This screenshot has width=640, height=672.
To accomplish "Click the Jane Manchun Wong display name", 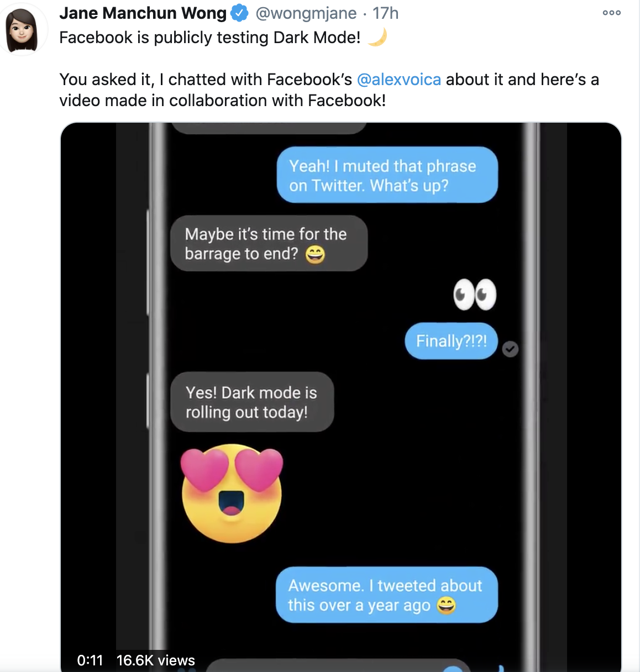I will 143,13.
